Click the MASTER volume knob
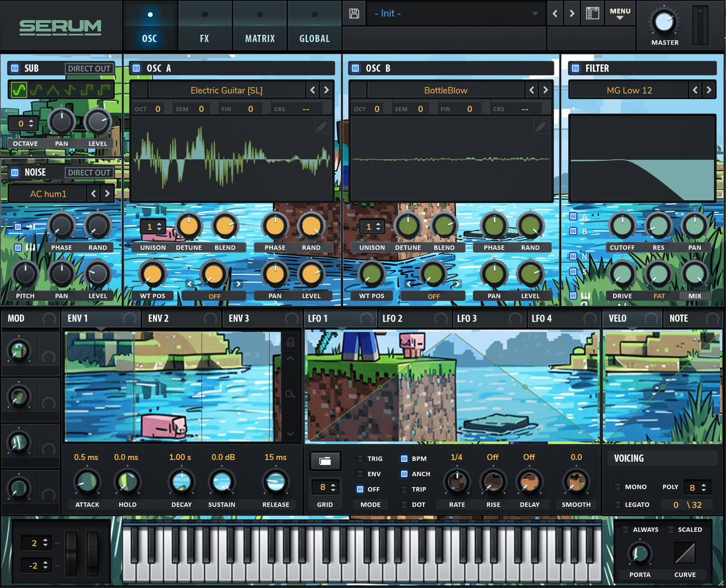 tap(664, 22)
